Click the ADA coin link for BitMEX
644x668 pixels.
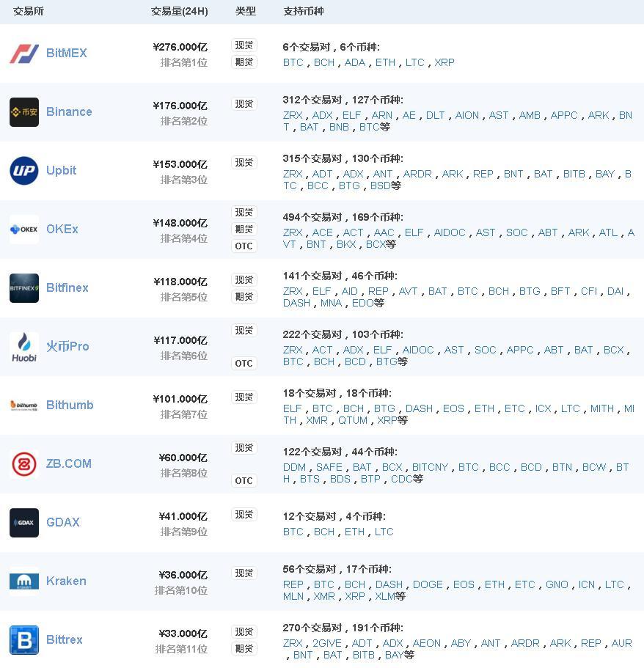pyautogui.click(x=355, y=62)
